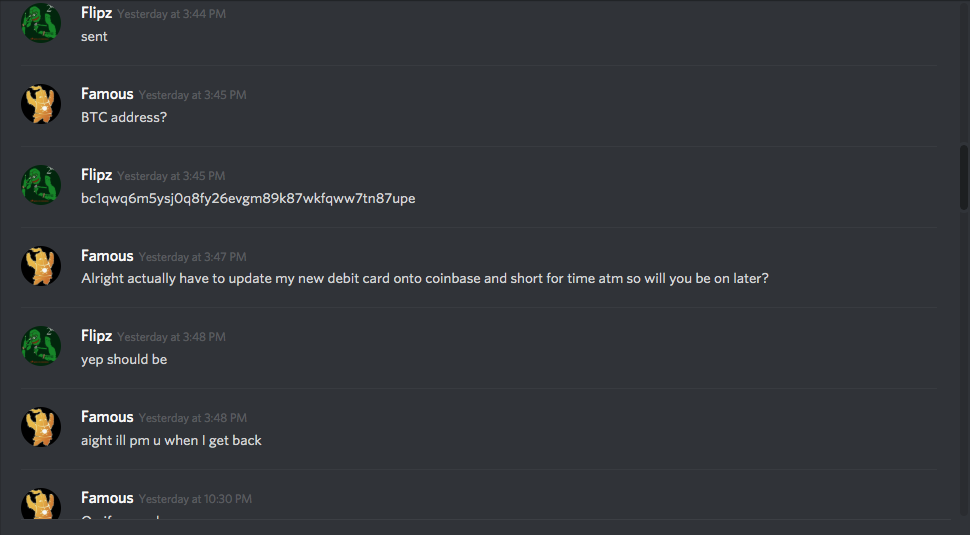This screenshot has height=535, width=970.
Task: Click the Famous username at 10:30 PM
Action: [107, 498]
